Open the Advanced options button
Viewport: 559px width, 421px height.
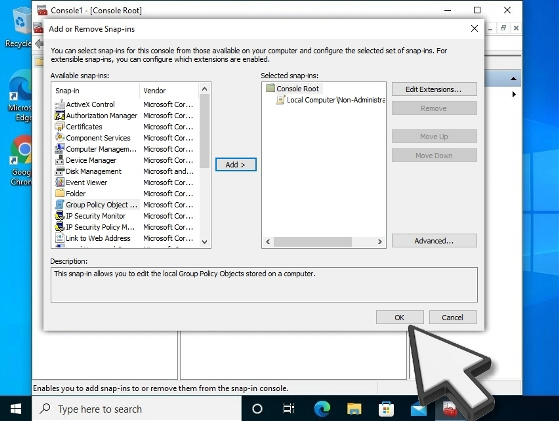pos(434,241)
